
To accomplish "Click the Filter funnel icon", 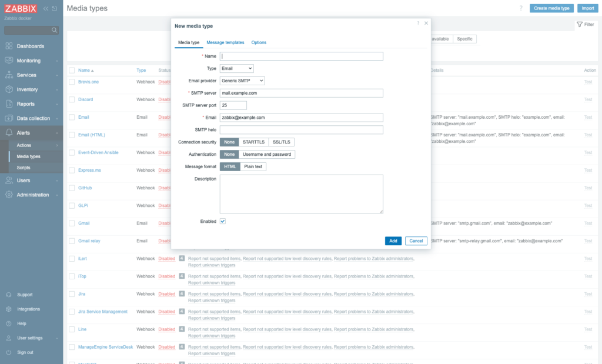I will (x=580, y=24).
